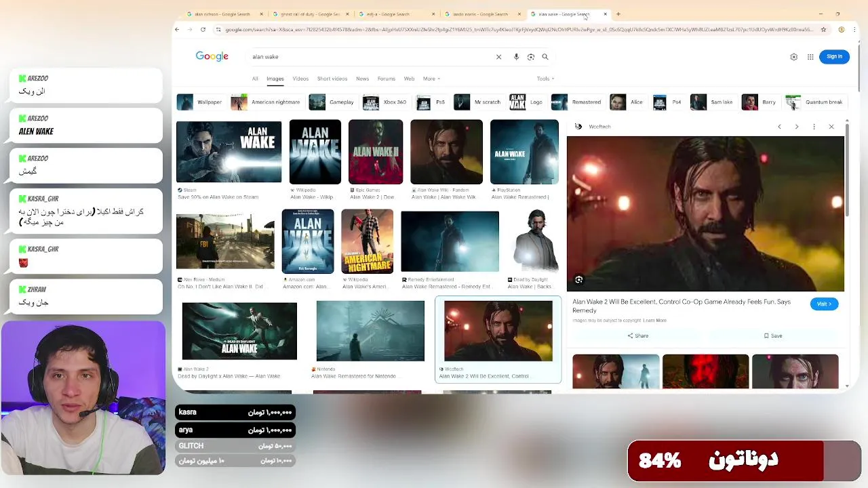
Task: Open the browser profile avatar
Action: point(842,30)
